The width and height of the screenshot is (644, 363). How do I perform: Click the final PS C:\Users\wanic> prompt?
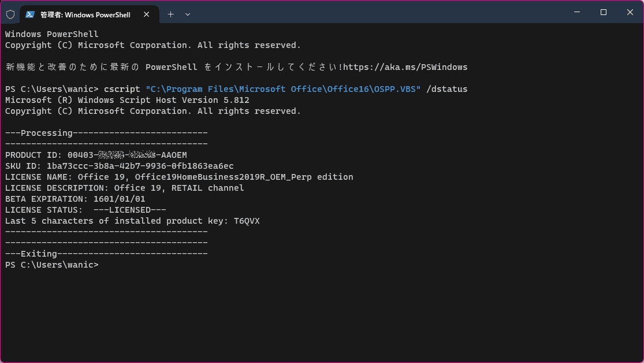tap(52, 265)
